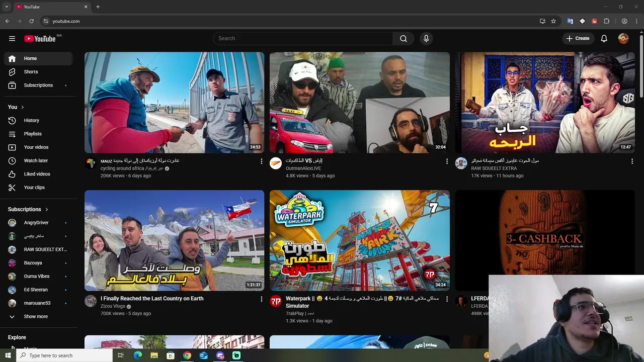Image resolution: width=644 pixels, height=362 pixels.
Task: Open options for cycling around africa video
Action: tap(261, 161)
